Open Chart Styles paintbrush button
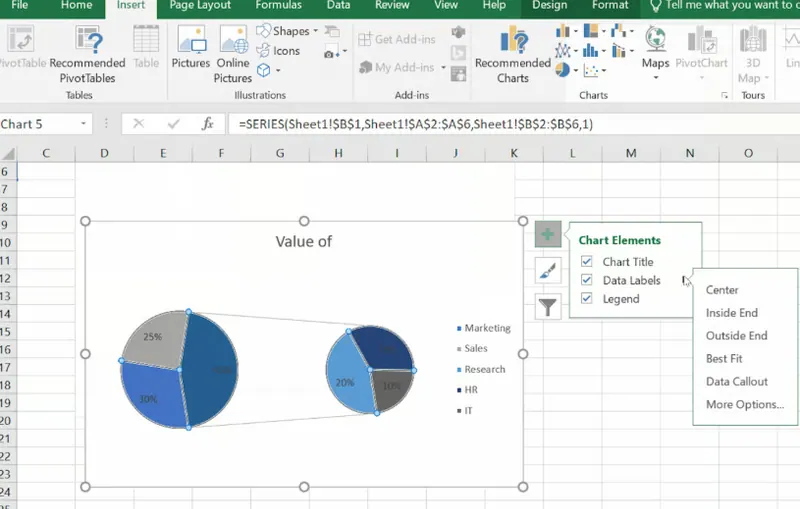 pyautogui.click(x=547, y=271)
